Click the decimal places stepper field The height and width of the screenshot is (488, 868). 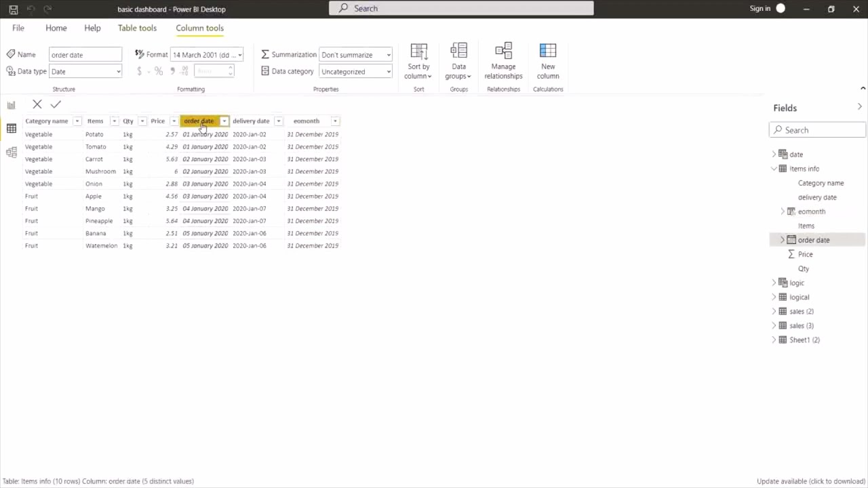214,70
